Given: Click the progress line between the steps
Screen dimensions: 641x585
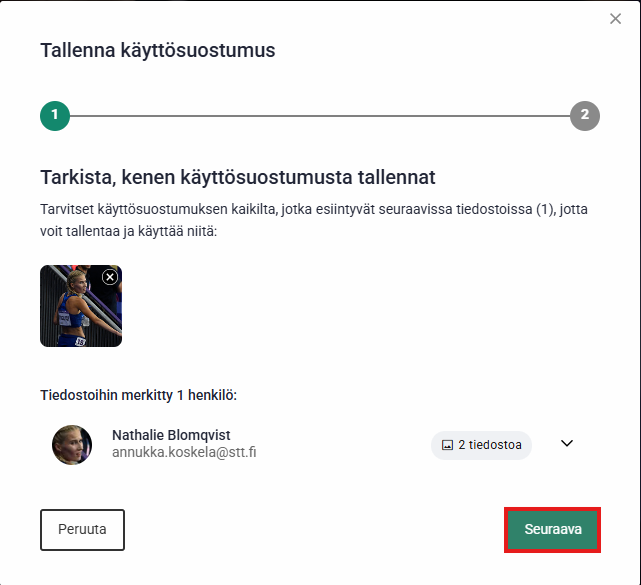Looking at the screenshot, I should coord(320,115).
